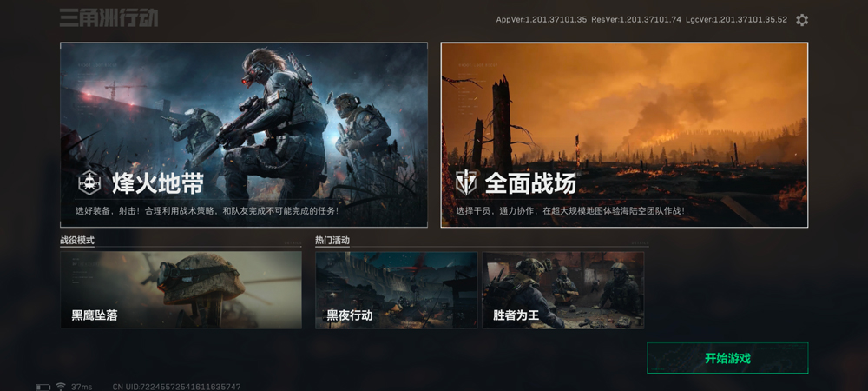This screenshot has width=868, height=391.
Task: Click the AppVer version text
Action: click(x=541, y=19)
